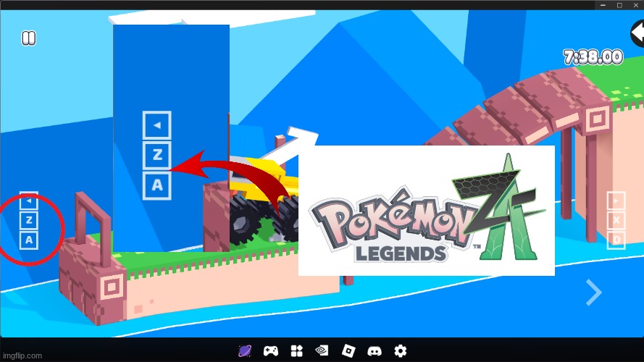The width and height of the screenshot is (644, 362).
Task: Open the purple planet icon in bottom bar
Action: point(245,351)
